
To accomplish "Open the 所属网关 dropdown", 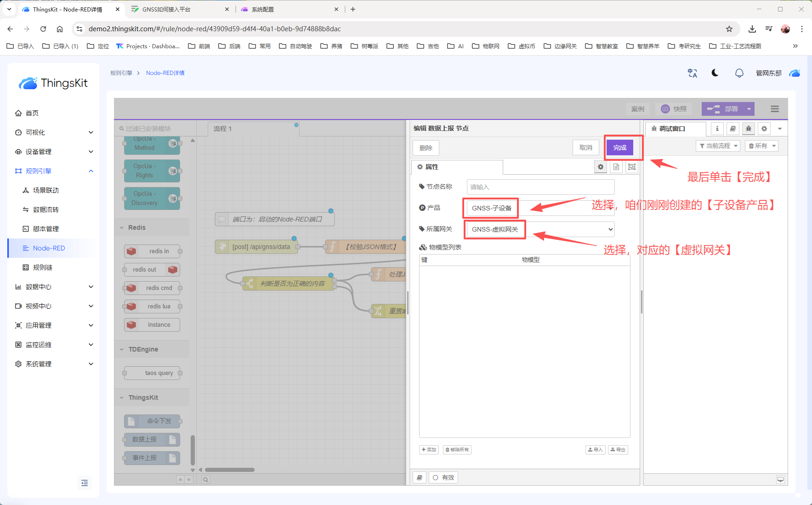I will click(x=539, y=229).
